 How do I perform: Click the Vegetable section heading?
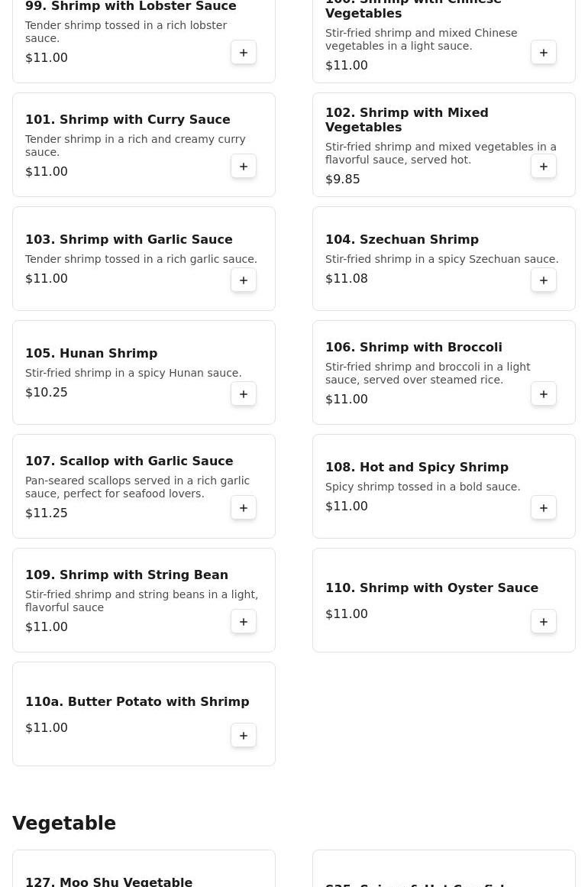64,824
